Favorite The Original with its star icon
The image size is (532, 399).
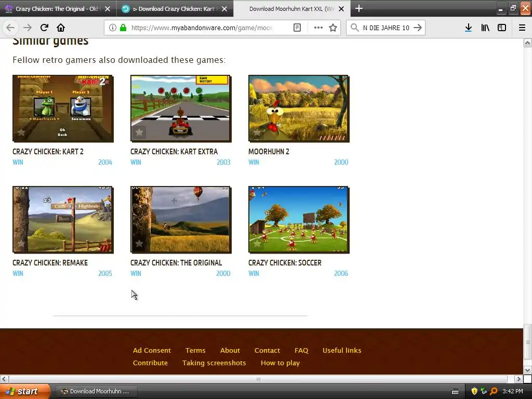pos(139,244)
